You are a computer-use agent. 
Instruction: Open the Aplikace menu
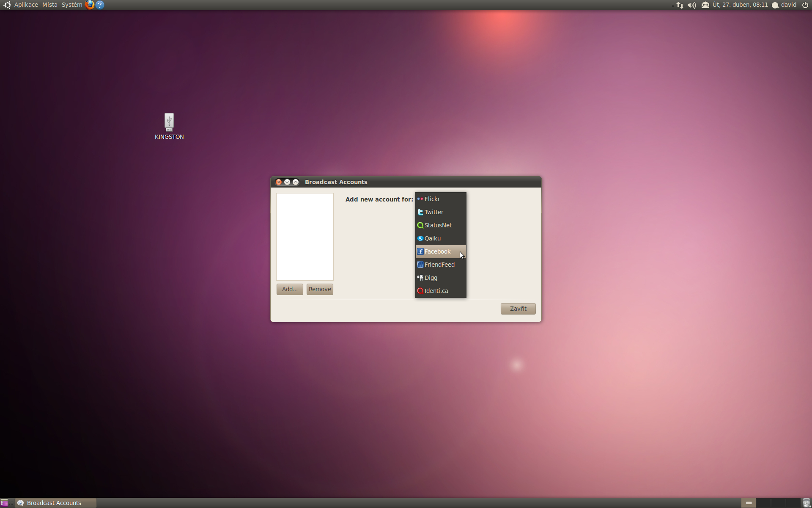point(26,5)
